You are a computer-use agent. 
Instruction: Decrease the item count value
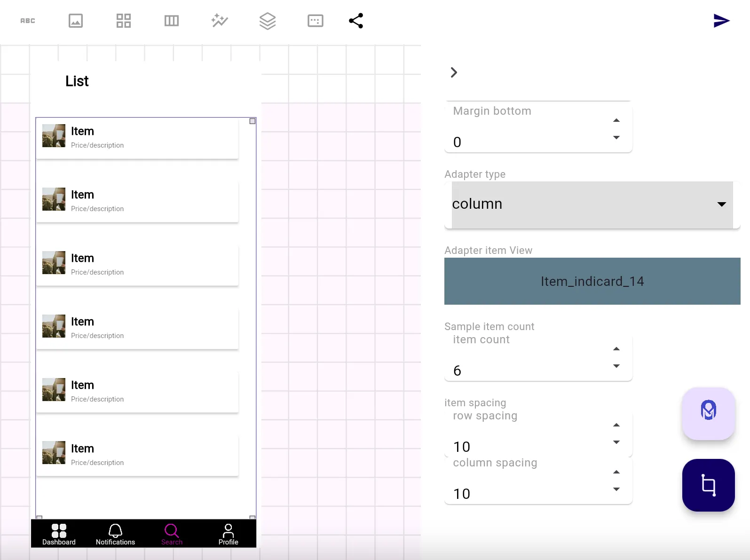[616, 366]
